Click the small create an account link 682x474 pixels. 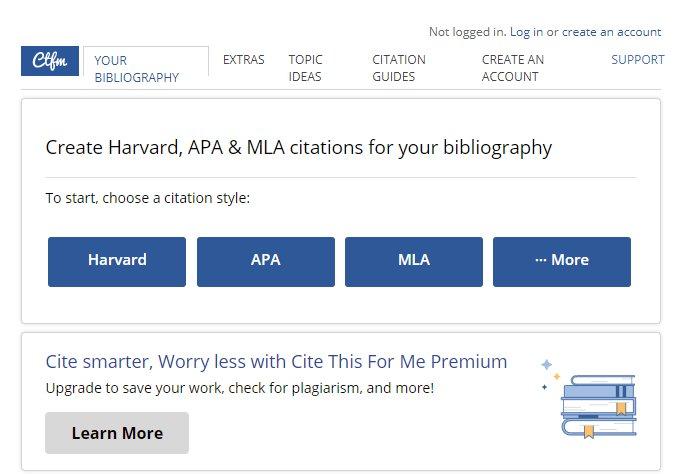pyautogui.click(x=612, y=32)
